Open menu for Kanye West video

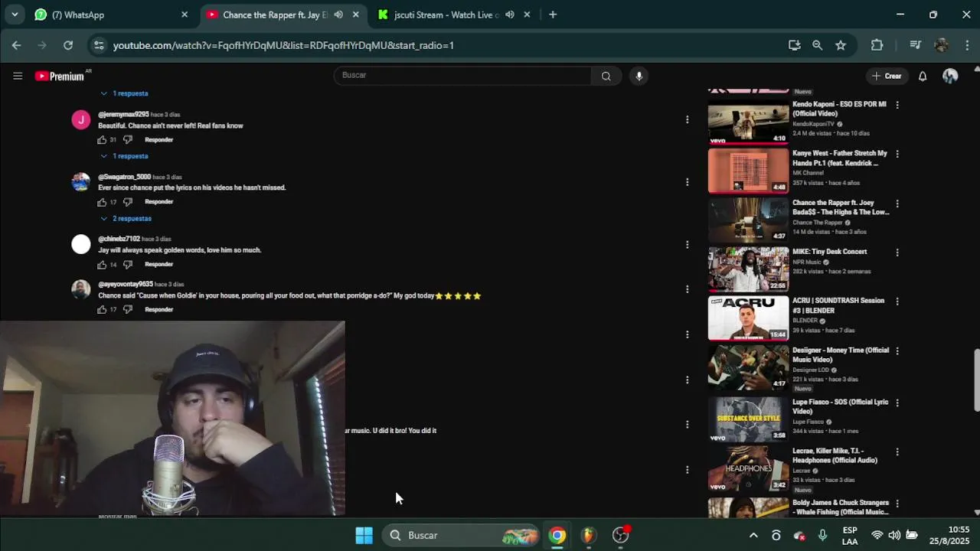[x=897, y=154]
